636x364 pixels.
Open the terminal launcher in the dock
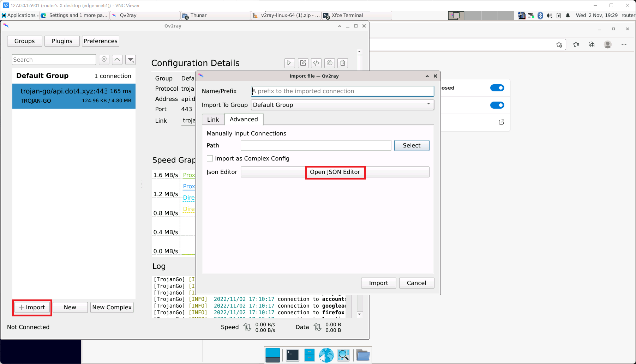[293, 355]
